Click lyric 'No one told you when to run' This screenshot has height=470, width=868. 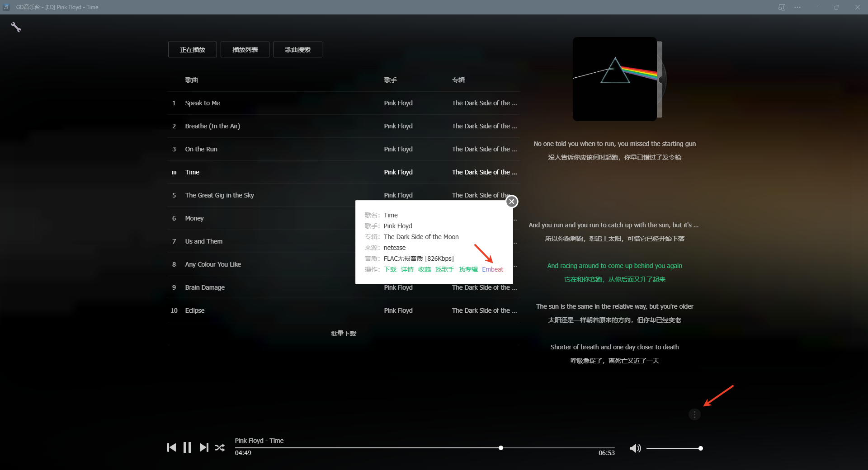tap(615, 144)
